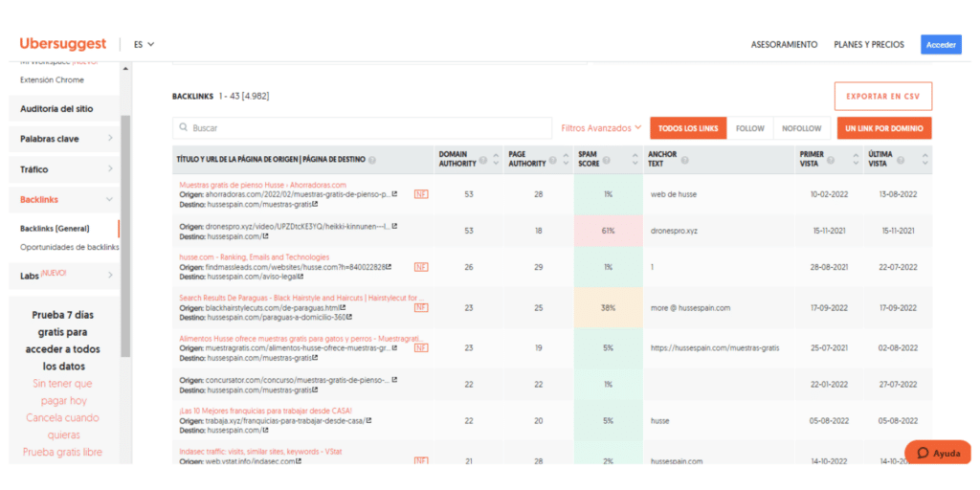
Task: Click Domain Authority help icon
Action: coord(482,163)
